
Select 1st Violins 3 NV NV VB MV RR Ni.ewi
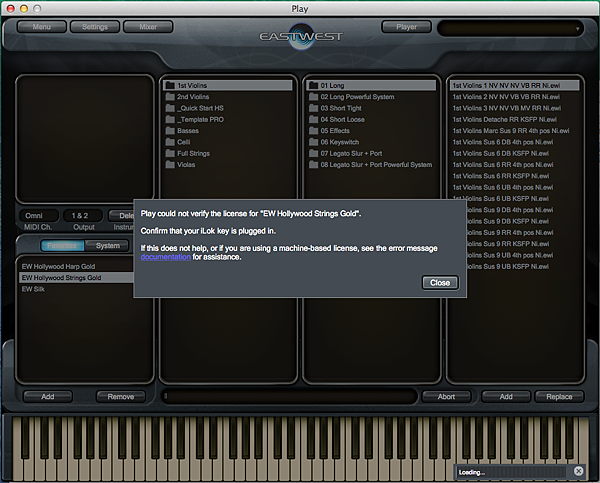point(515,108)
